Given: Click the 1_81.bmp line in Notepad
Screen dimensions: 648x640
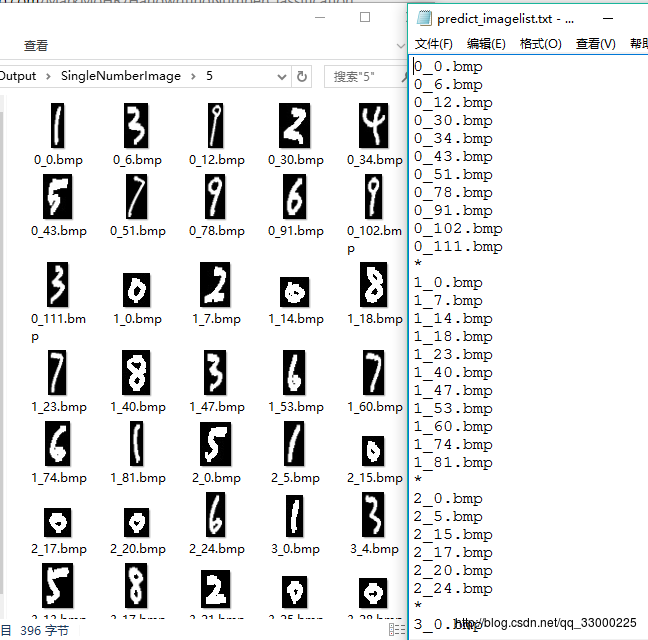Looking at the screenshot, I should click(x=453, y=463).
